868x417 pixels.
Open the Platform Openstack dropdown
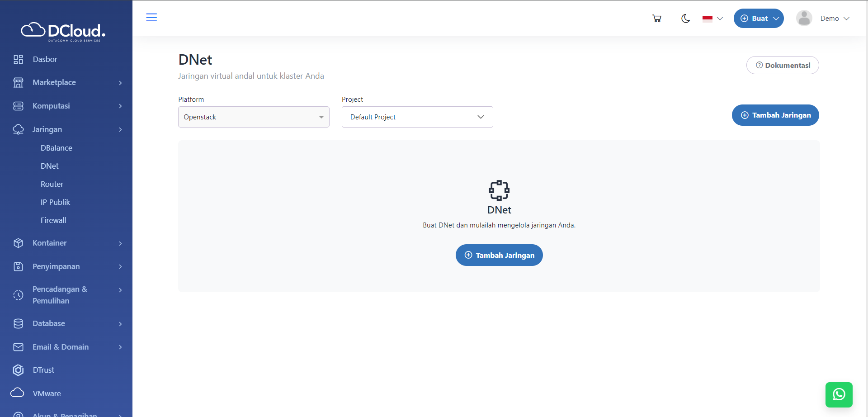pos(254,117)
